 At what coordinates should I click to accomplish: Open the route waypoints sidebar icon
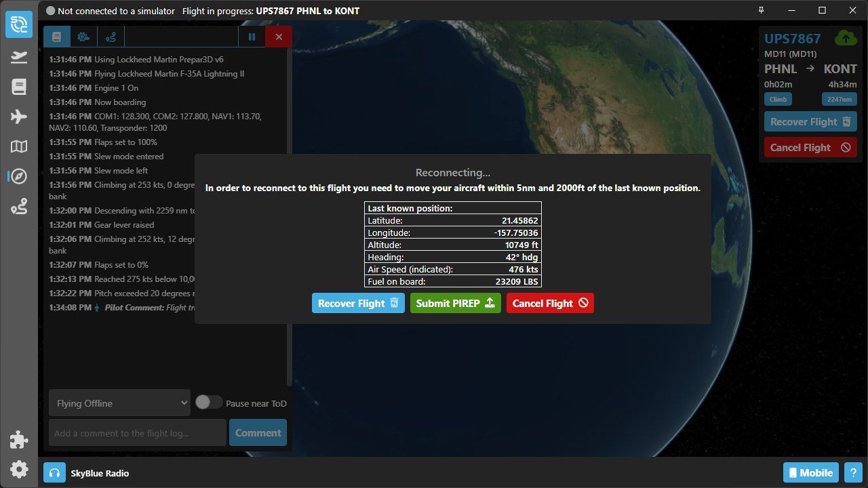pyautogui.click(x=19, y=207)
